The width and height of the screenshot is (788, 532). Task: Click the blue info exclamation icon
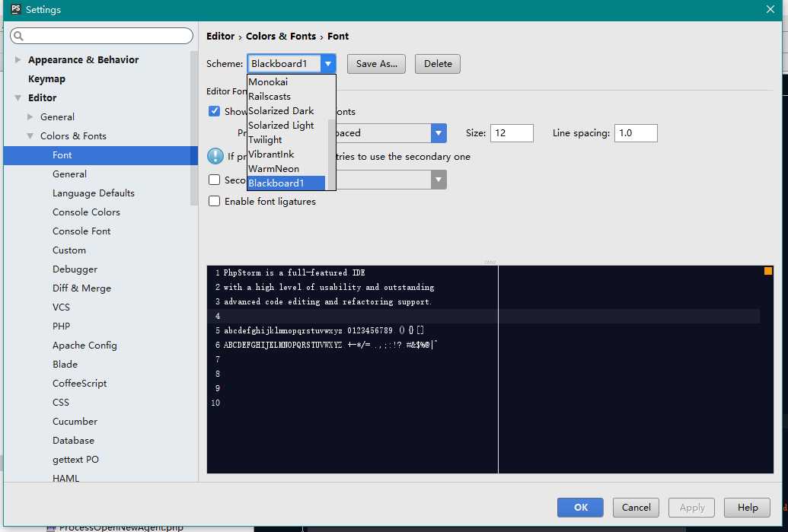pyautogui.click(x=215, y=156)
